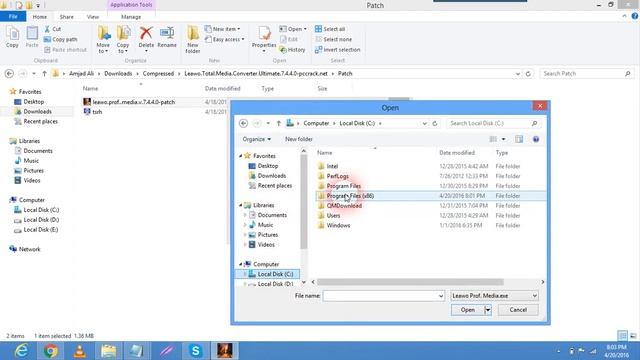Click the Open dialog help icon
640x360 pixels.
coord(536,139)
